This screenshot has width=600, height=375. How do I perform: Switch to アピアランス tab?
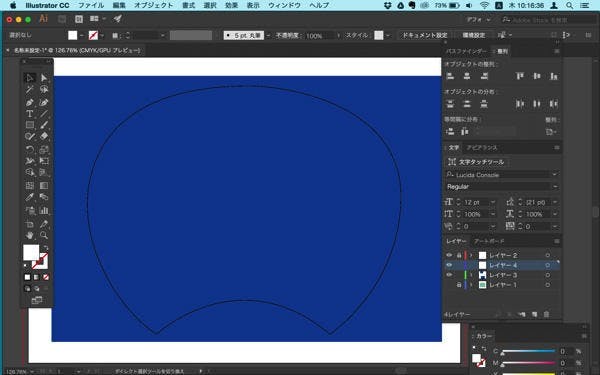[481, 148]
